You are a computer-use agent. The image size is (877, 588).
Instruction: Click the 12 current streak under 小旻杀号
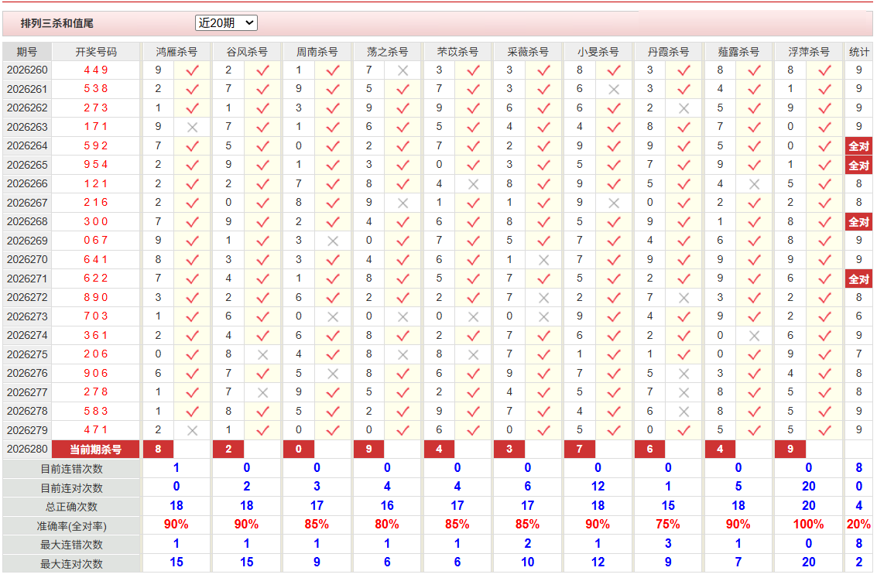(x=598, y=487)
